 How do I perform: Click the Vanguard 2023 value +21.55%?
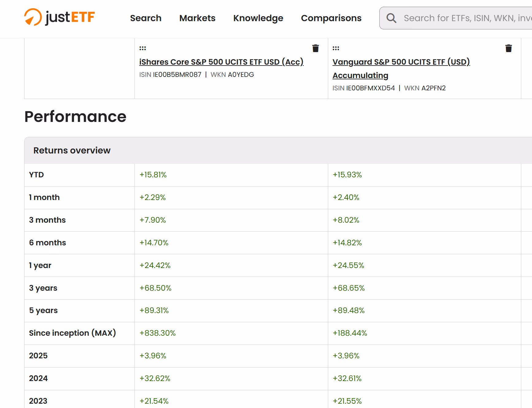348,401
